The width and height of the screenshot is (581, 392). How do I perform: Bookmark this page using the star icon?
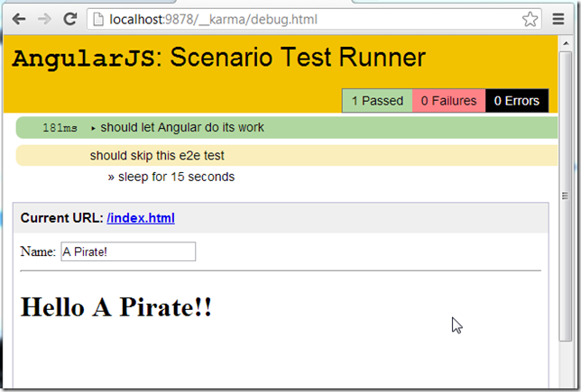[530, 19]
